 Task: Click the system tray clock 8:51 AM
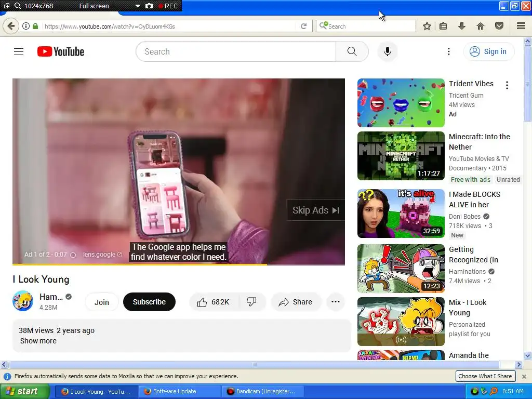click(513, 391)
